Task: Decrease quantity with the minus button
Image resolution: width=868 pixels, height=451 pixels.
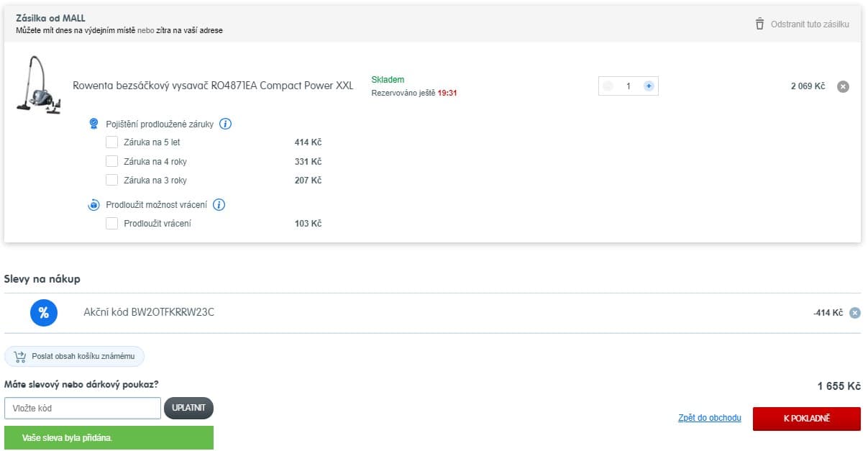Action: click(608, 86)
